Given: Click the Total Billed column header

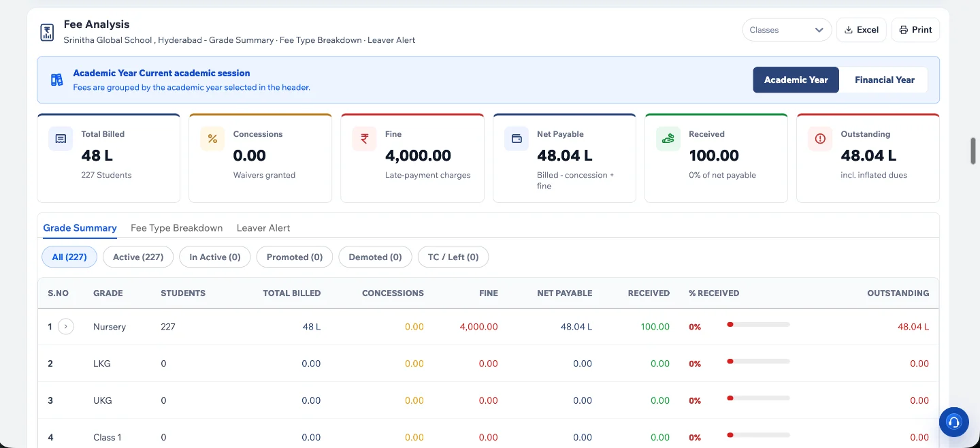Looking at the screenshot, I should (x=292, y=293).
